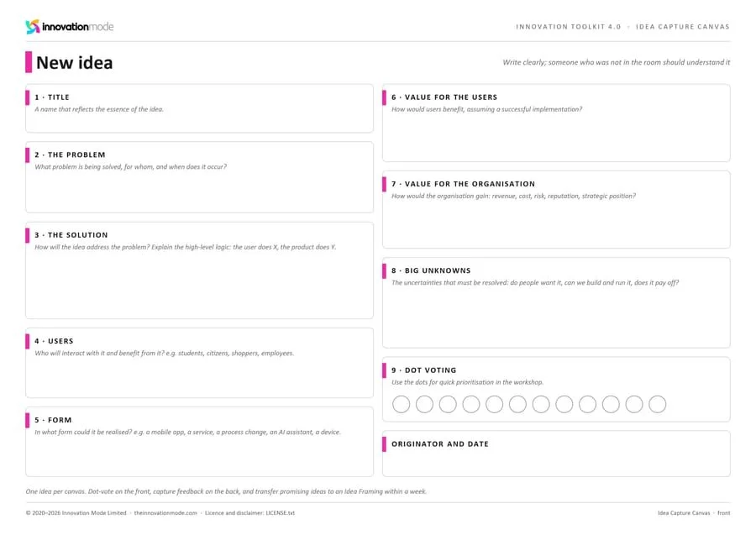Click in The Problem answer area

click(x=199, y=177)
